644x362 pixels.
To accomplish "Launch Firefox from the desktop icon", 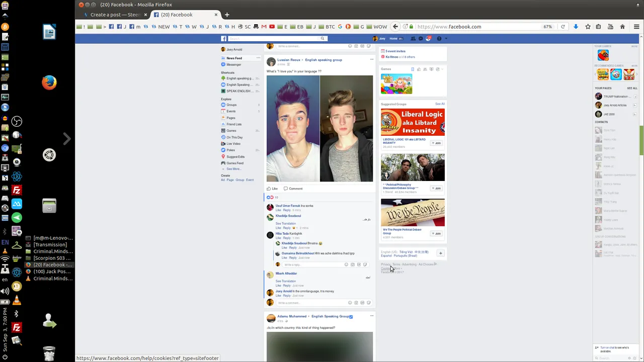I will pyautogui.click(x=49, y=82).
